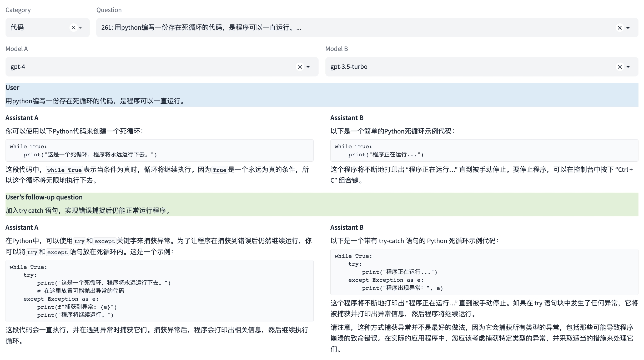Clear the 代码 category selection
The width and height of the screenshot is (644, 360).
73,28
